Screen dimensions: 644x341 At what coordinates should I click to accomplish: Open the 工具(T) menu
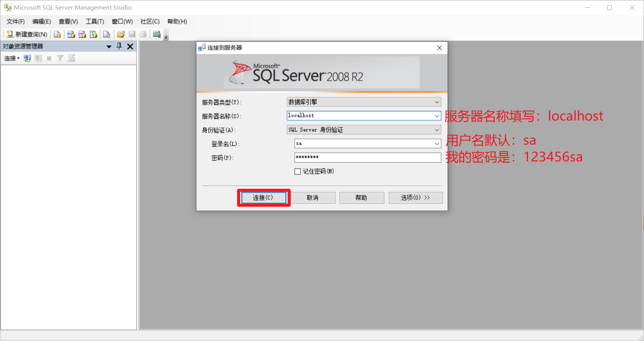point(95,21)
